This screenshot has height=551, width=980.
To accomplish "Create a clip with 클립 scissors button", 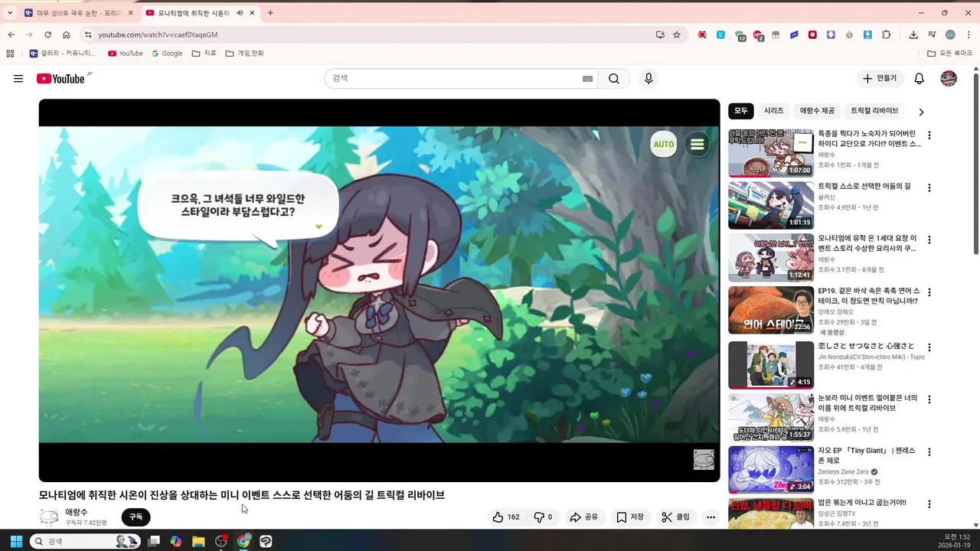I will coord(676,517).
